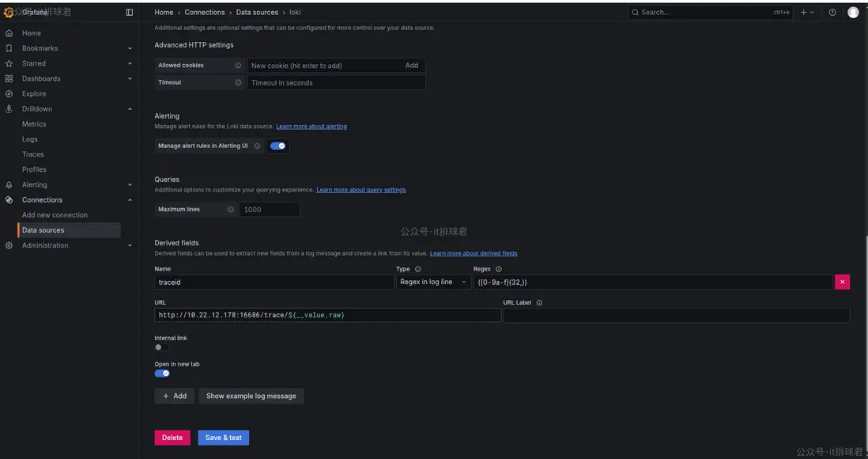The image size is (868, 459).
Task: Expand the Alerting sidebar section
Action: coord(130,184)
